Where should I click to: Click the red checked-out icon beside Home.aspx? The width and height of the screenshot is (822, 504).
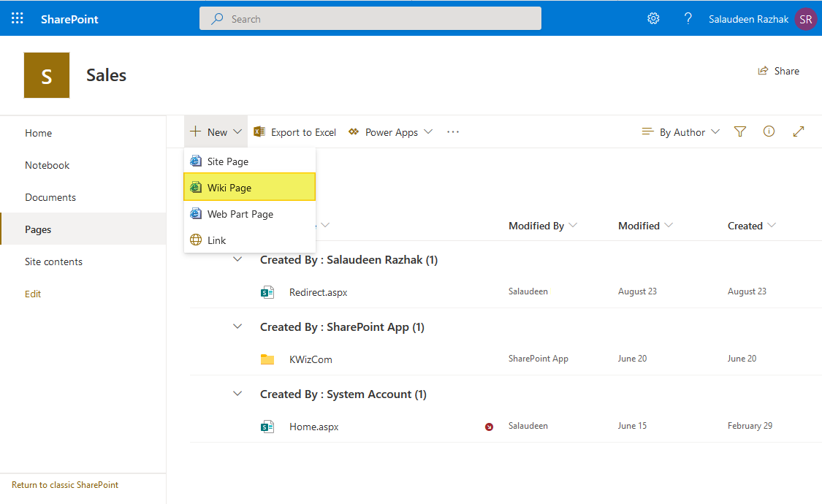pyautogui.click(x=489, y=427)
